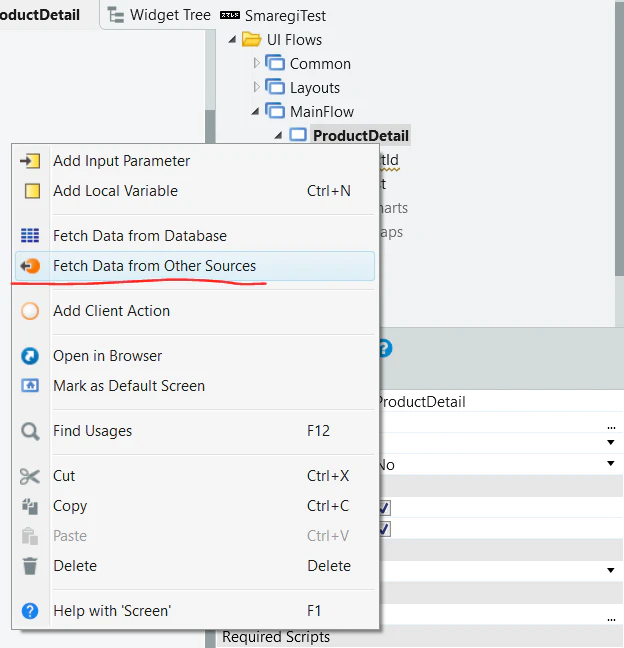The height and width of the screenshot is (648, 624).
Task: Open the dropdown showing value No
Action: [610, 464]
